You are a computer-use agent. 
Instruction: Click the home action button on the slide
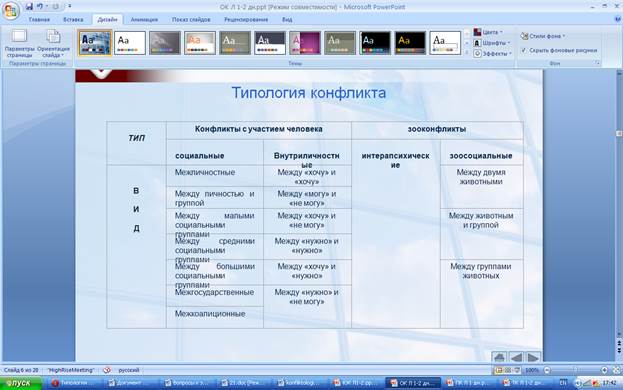point(499,357)
